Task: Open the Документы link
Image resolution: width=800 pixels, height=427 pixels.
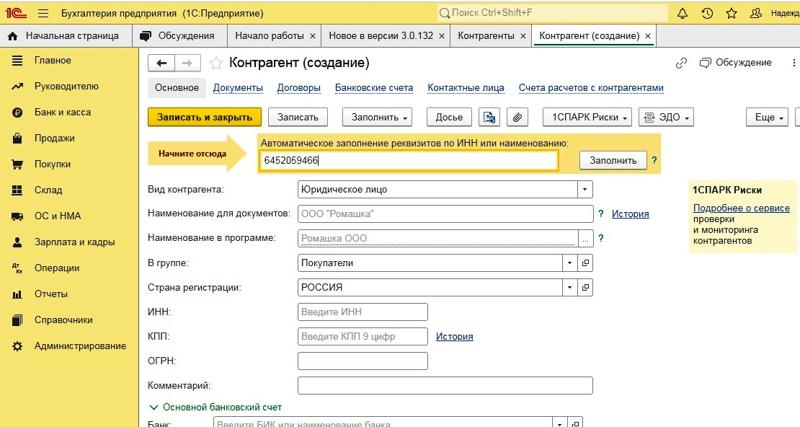Action: coord(238,88)
